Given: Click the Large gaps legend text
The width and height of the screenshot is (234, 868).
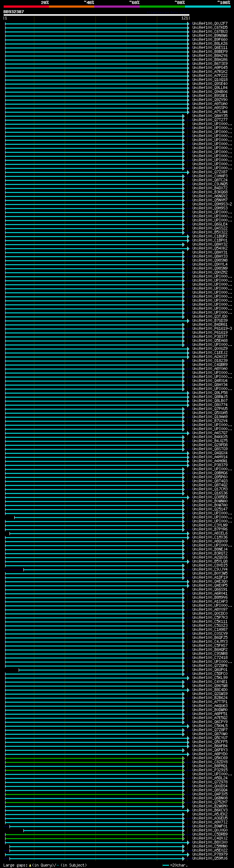Looking at the screenshot, I should (45, 865).
